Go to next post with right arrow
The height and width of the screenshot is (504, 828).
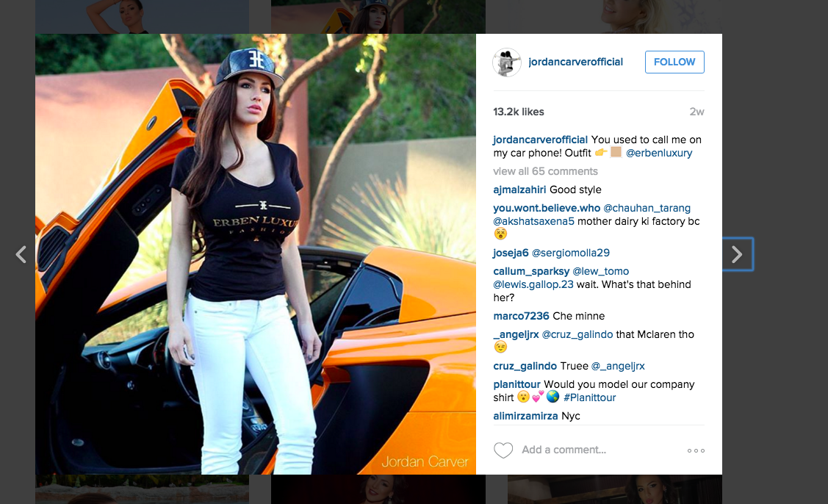click(737, 254)
